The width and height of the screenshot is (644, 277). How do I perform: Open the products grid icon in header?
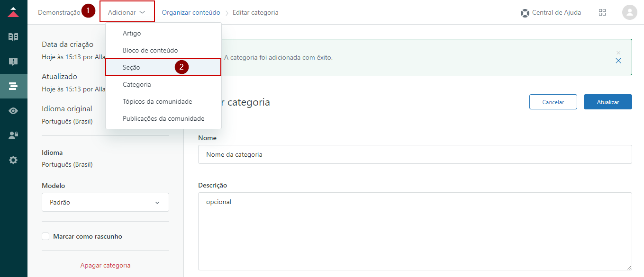point(602,13)
